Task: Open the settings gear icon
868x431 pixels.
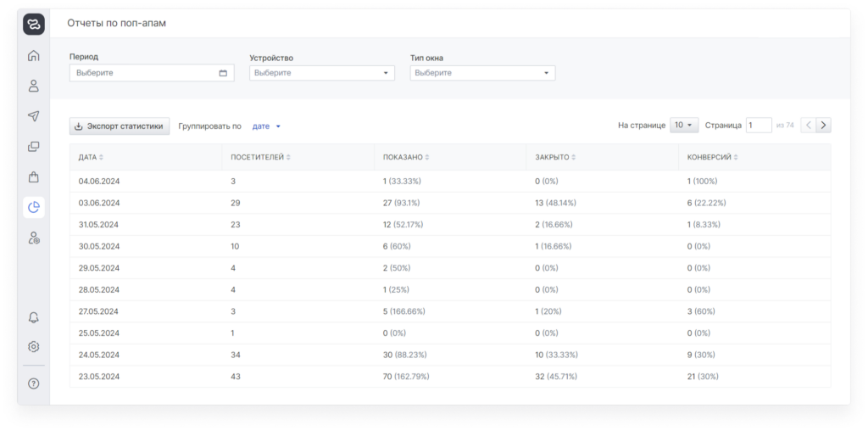Action: (34, 346)
